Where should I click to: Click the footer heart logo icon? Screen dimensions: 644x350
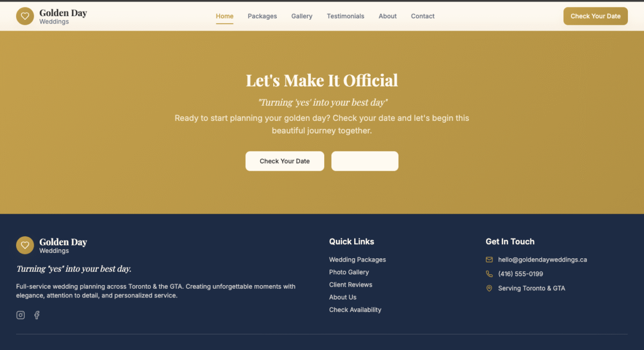25,245
